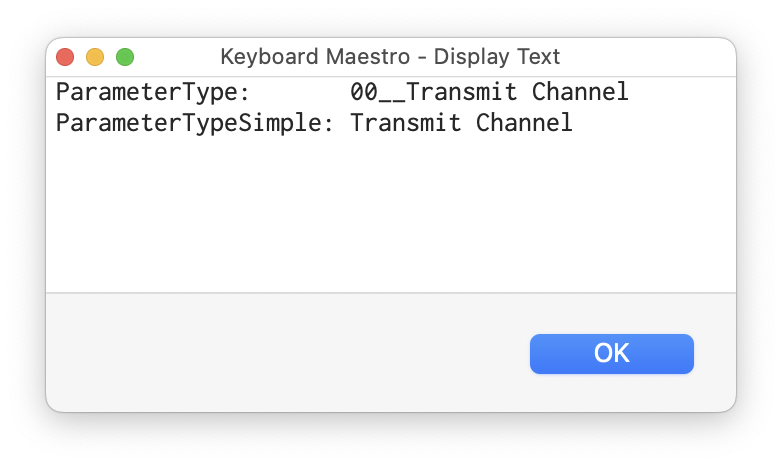Zoom window with the green button
The height and width of the screenshot is (466, 782).
125,57
